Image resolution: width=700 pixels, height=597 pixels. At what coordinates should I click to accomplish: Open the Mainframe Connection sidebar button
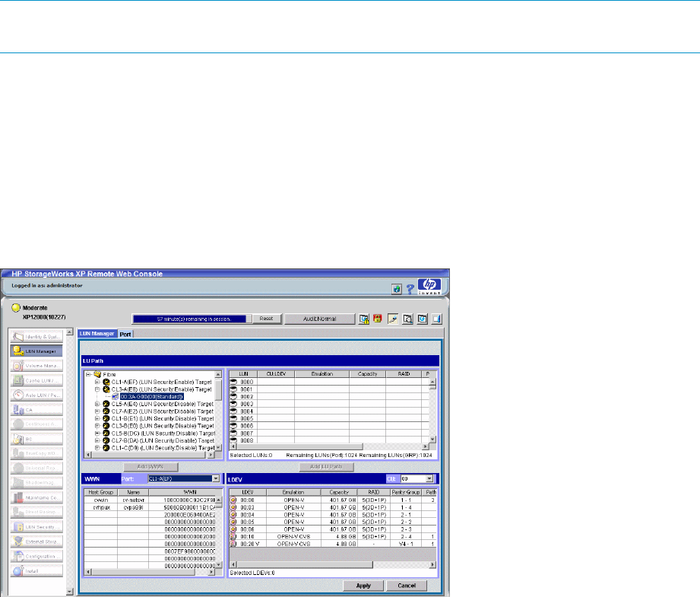(36, 497)
